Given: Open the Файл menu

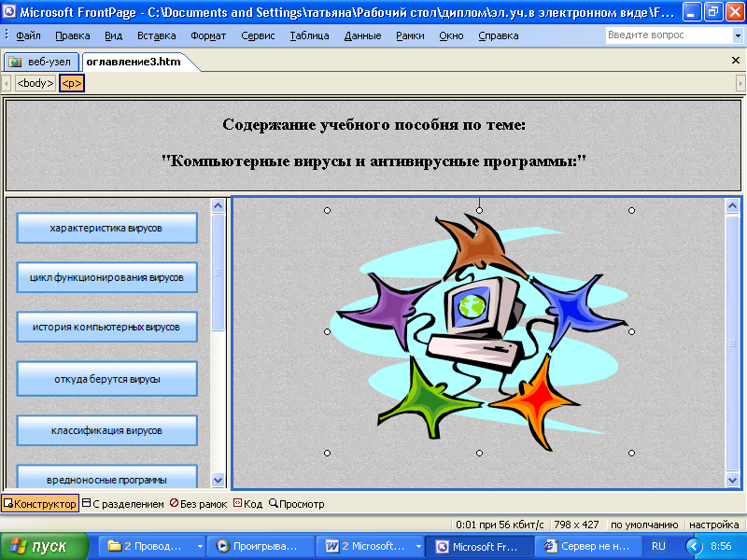Looking at the screenshot, I should click(x=28, y=35).
